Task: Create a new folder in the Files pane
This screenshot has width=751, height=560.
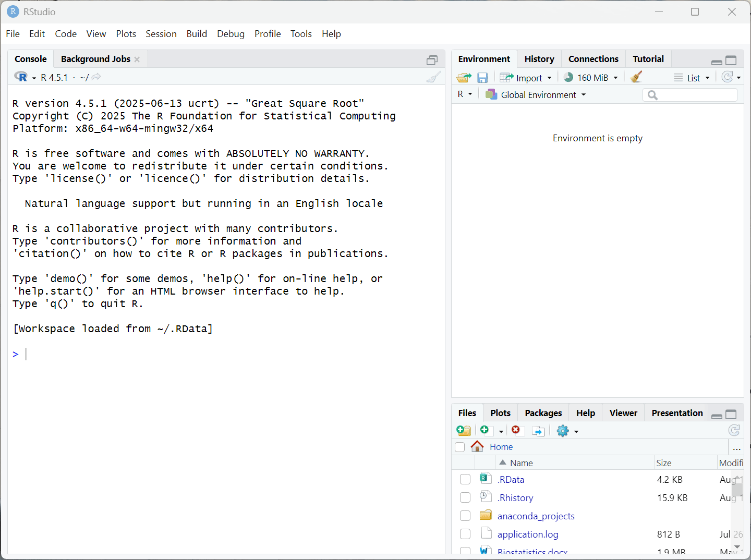Action: [464, 430]
